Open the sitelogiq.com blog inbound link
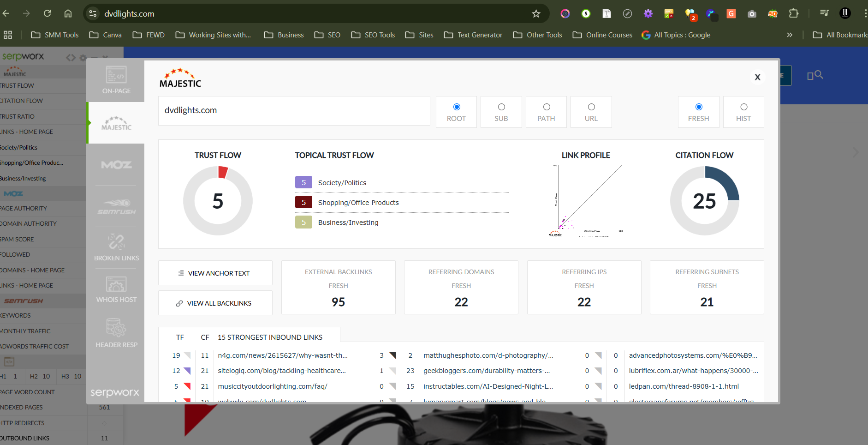The image size is (868, 445). point(282,371)
